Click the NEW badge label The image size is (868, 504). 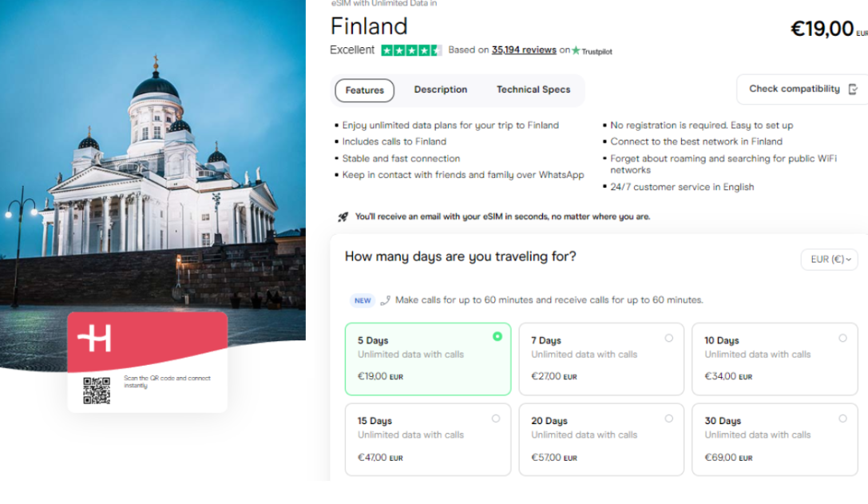[x=363, y=300]
